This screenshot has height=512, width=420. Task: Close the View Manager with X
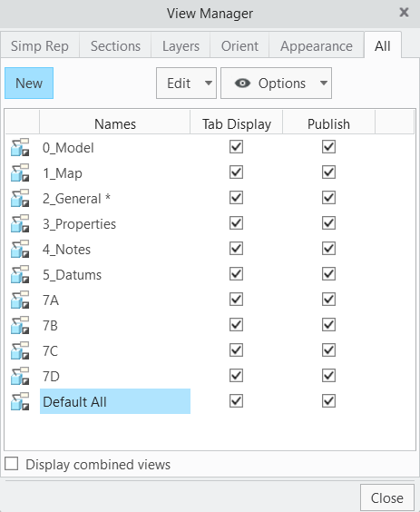404,13
